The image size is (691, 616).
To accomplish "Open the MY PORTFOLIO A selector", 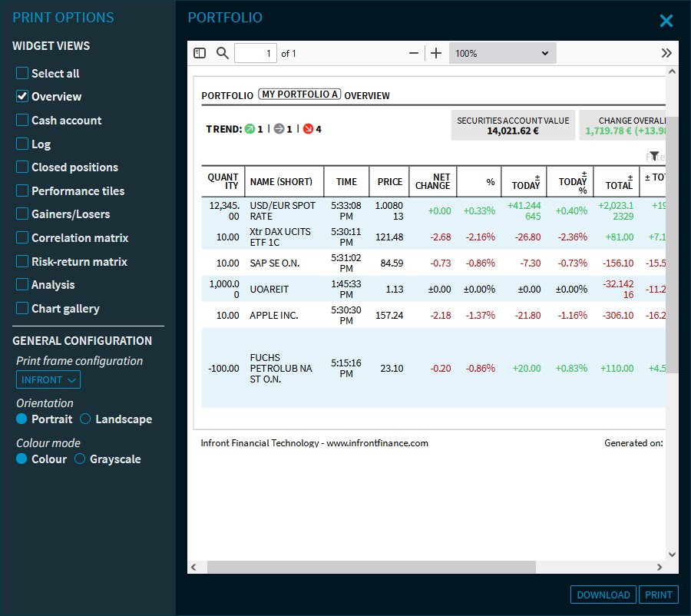I will [x=299, y=94].
